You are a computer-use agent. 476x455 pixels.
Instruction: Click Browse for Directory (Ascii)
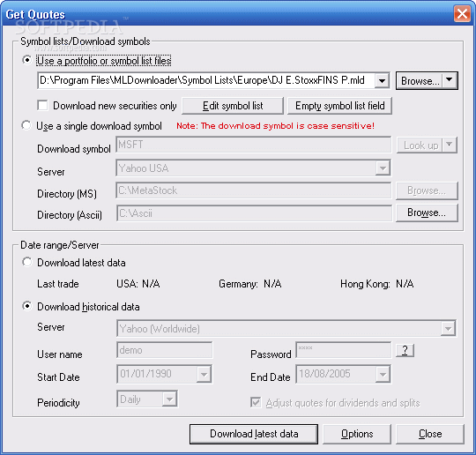pyautogui.click(x=427, y=213)
